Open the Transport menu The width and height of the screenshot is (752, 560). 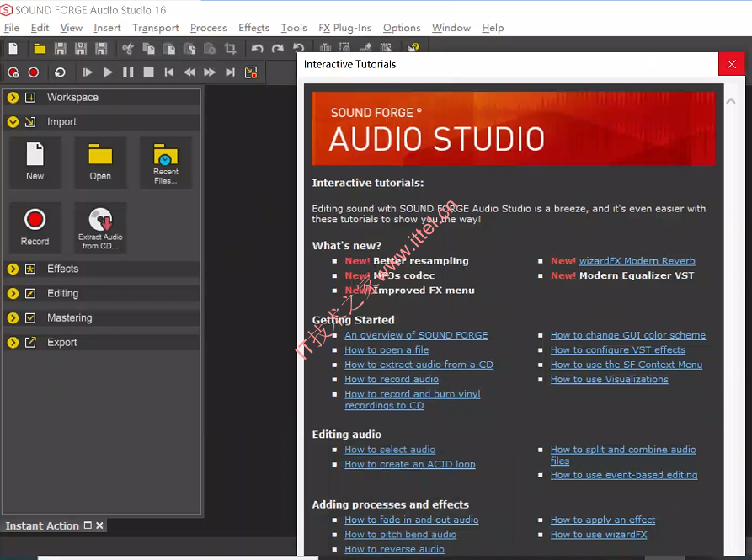(x=156, y=28)
